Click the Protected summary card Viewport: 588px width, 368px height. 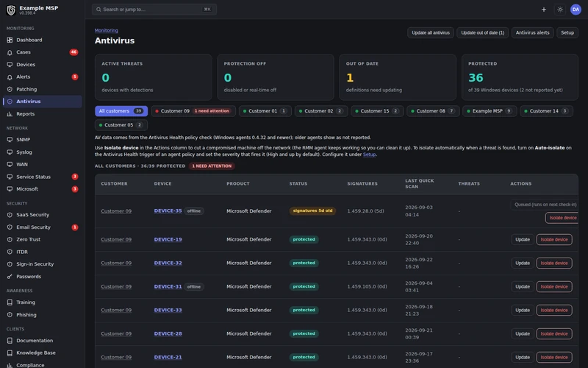[520, 77]
